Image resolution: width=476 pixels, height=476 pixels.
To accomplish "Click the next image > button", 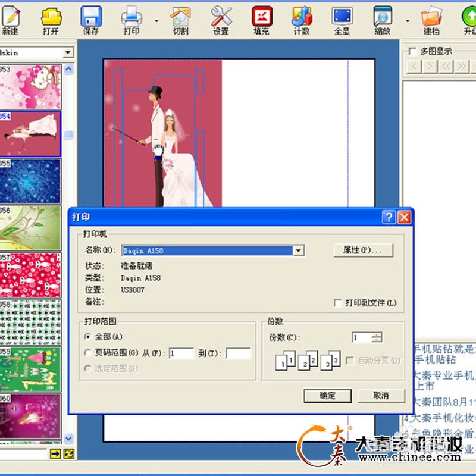I will click(x=430, y=66).
